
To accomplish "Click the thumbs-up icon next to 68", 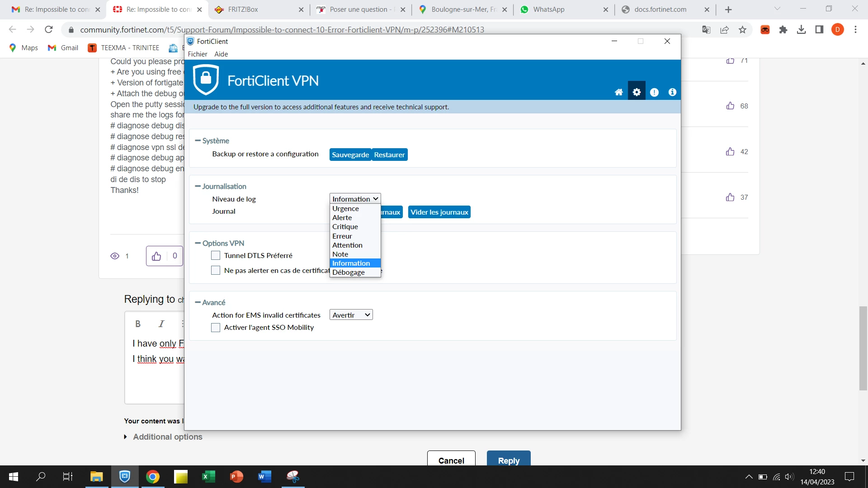I will (730, 106).
